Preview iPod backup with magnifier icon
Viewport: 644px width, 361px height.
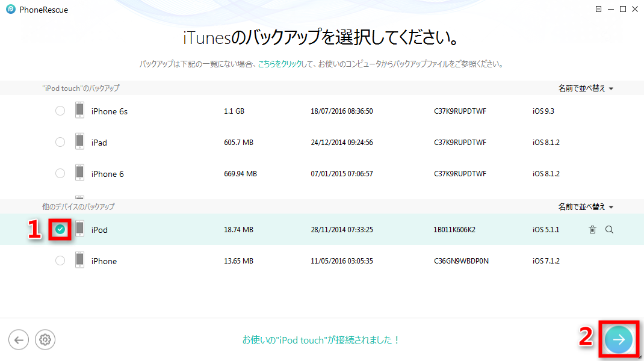[609, 230]
